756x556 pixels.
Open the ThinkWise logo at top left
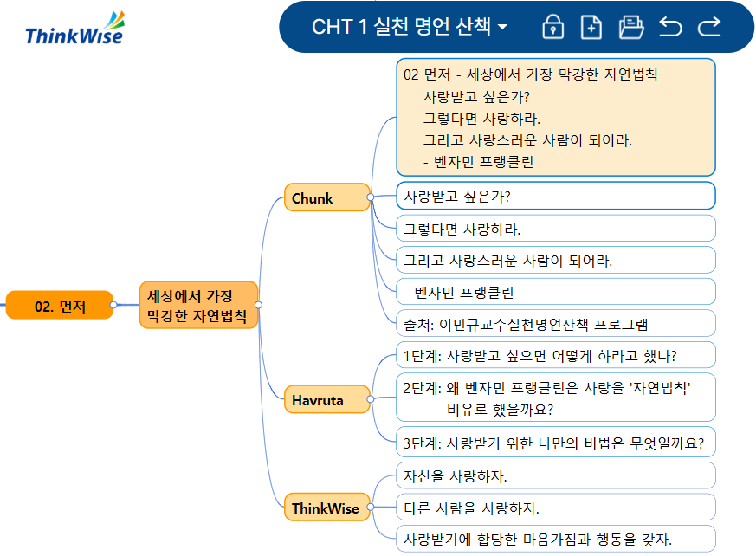click(74, 29)
